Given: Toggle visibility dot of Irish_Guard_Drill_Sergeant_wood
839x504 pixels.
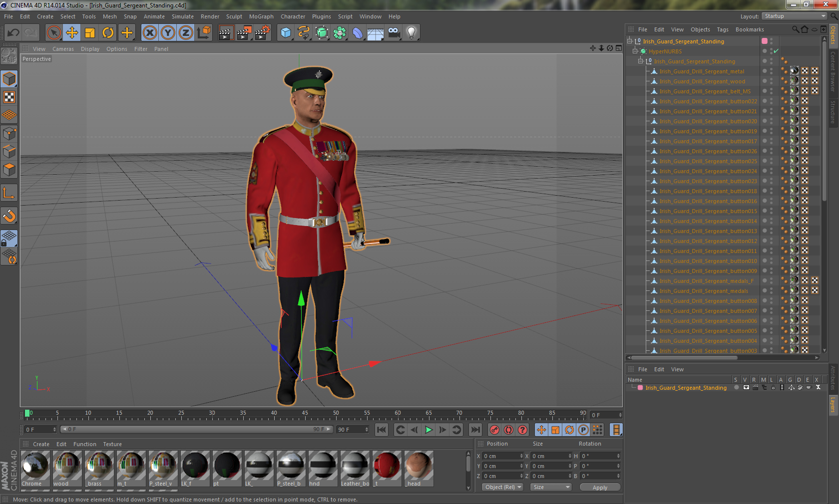Looking at the screenshot, I should [764, 80].
